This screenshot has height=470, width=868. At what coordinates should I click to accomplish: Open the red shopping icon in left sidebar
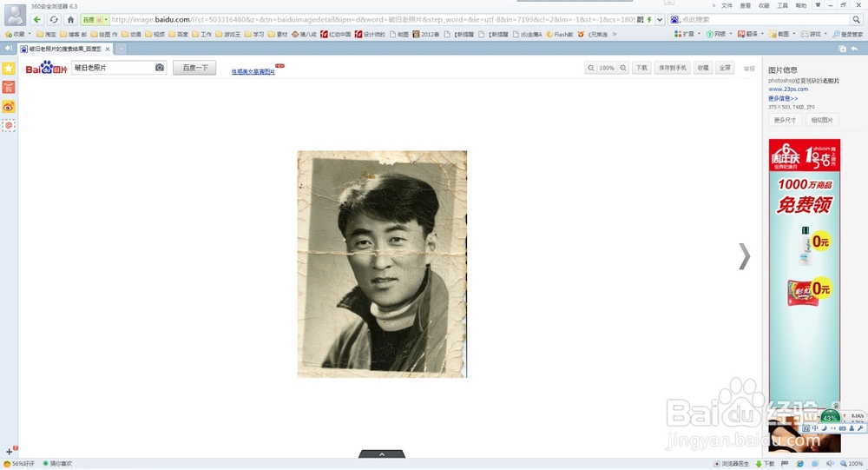click(x=9, y=87)
